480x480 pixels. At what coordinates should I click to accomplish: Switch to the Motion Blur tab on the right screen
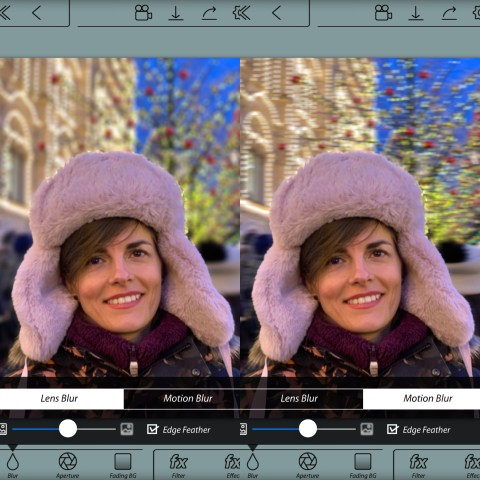(x=422, y=399)
